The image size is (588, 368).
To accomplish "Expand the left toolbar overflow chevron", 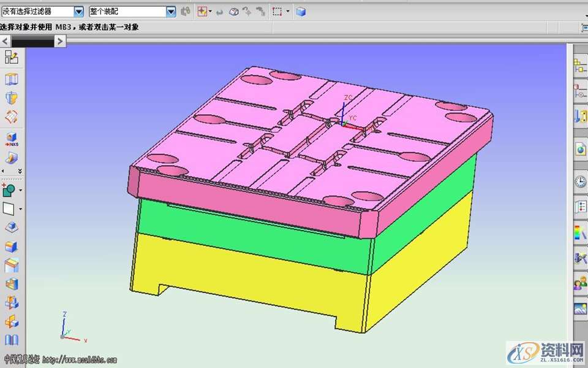I will (20, 171).
